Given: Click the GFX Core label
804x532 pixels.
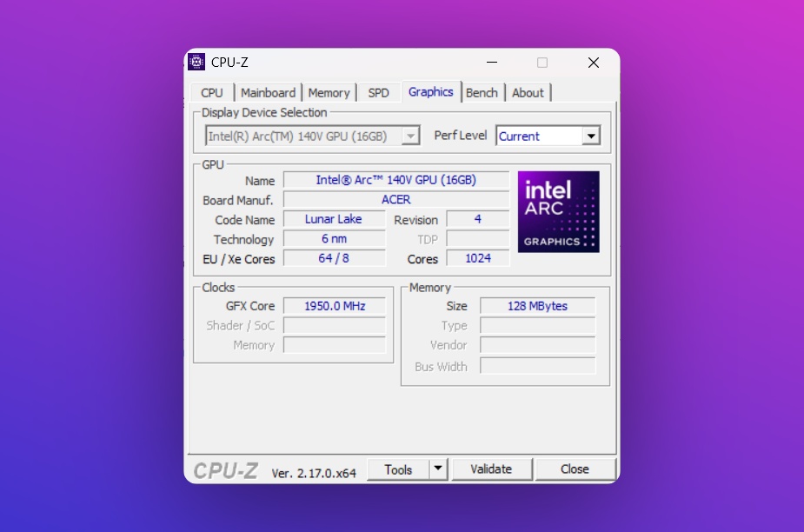Looking at the screenshot, I should click(x=250, y=306).
